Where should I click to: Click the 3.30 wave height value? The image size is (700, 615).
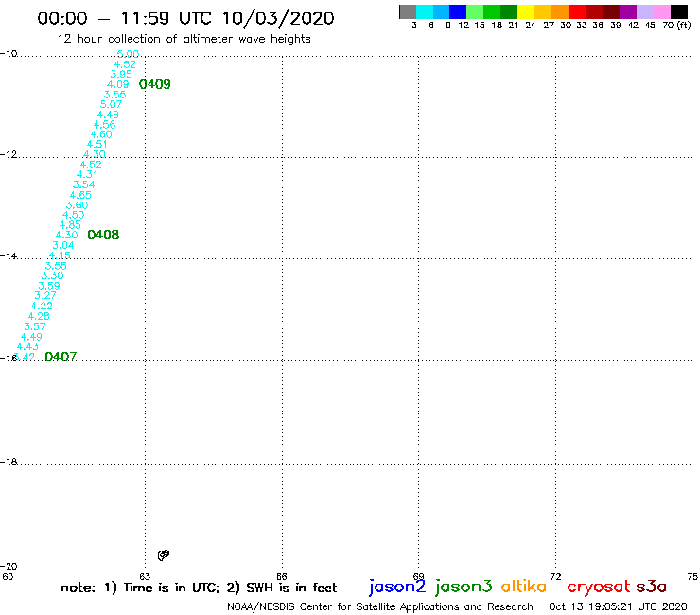click(x=52, y=275)
